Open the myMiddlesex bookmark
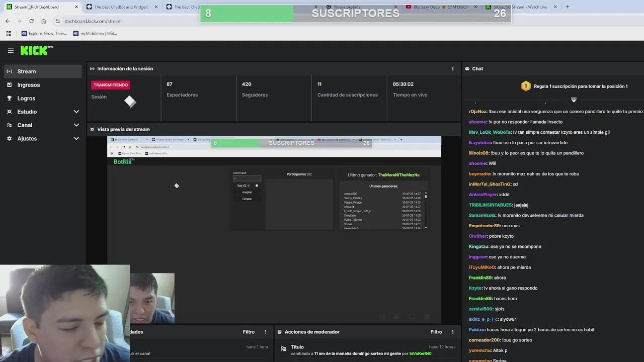Screen dimensions: 644x362 [95, 34]
